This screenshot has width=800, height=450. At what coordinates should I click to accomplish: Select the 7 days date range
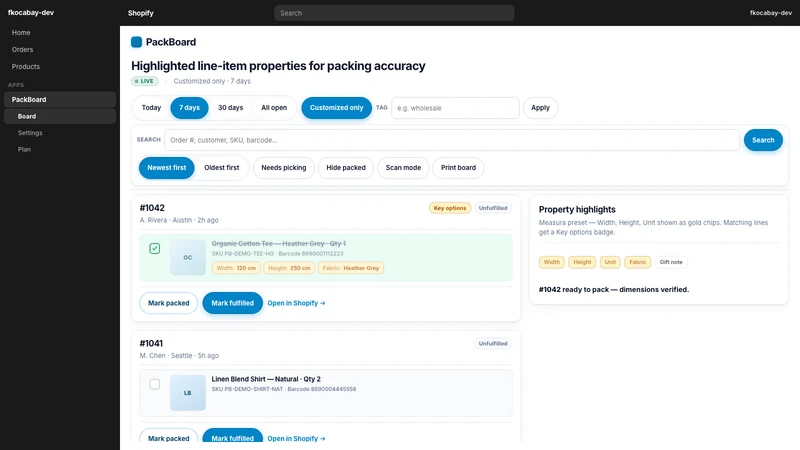coord(189,108)
